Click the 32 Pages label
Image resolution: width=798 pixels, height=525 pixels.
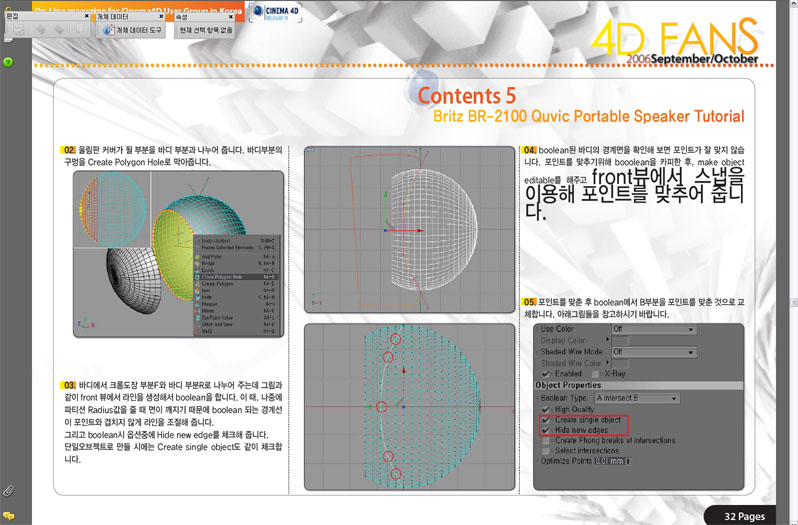[x=744, y=516]
